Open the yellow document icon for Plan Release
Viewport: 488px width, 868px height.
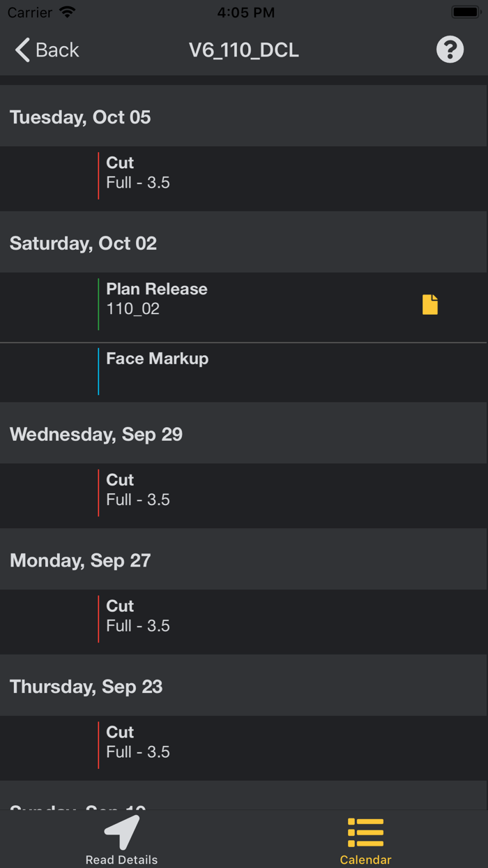coord(430,305)
